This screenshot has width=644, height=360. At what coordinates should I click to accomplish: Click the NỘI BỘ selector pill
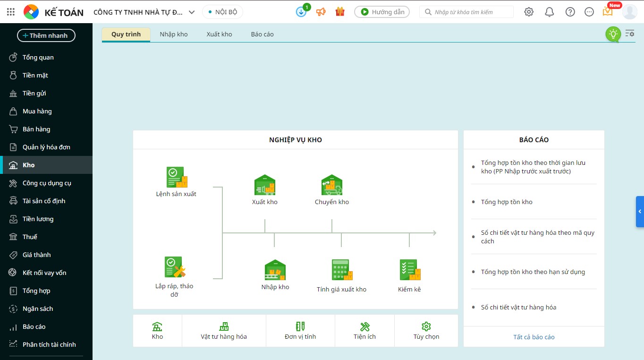(x=222, y=12)
